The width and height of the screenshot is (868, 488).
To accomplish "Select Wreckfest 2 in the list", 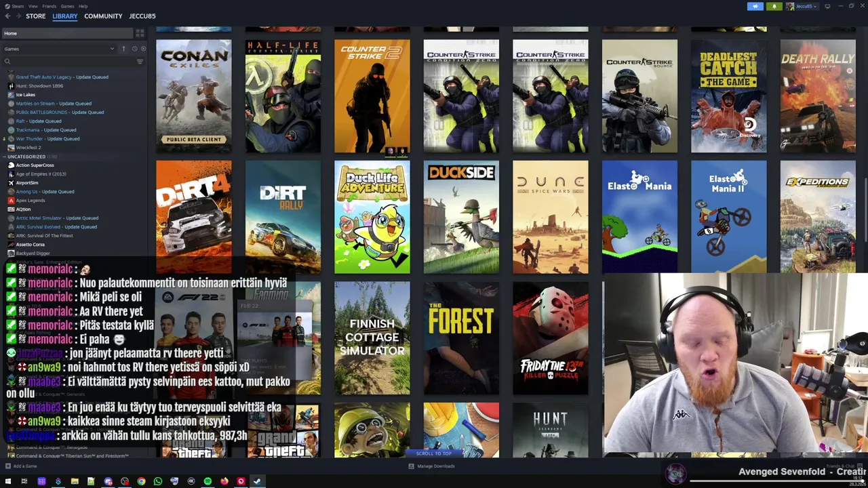I will click(28, 148).
